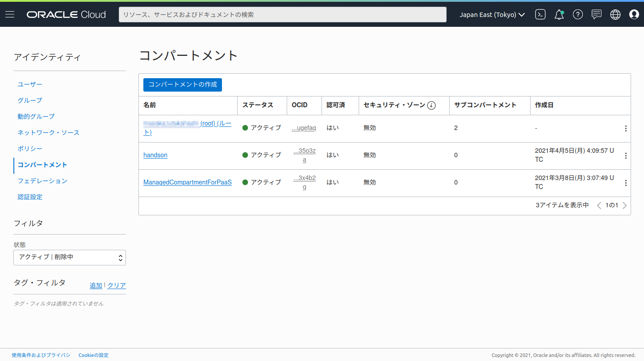Open actions menu for handson row

tap(626, 155)
